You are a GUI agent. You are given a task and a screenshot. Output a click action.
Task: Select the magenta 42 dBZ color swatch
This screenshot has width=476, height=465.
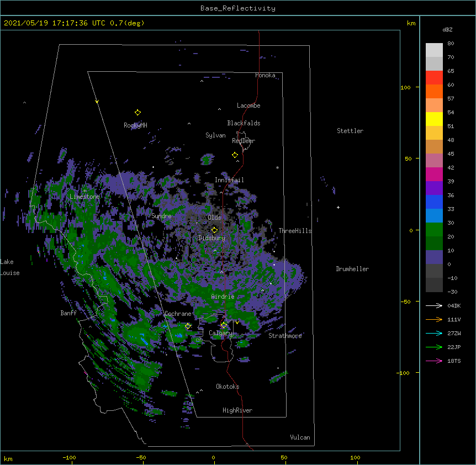tap(434, 174)
